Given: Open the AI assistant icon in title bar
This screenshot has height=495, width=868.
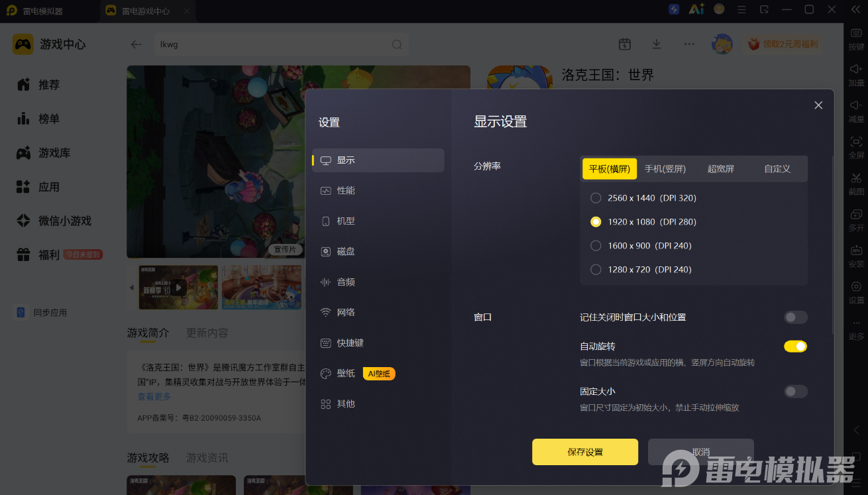Looking at the screenshot, I should point(696,9).
